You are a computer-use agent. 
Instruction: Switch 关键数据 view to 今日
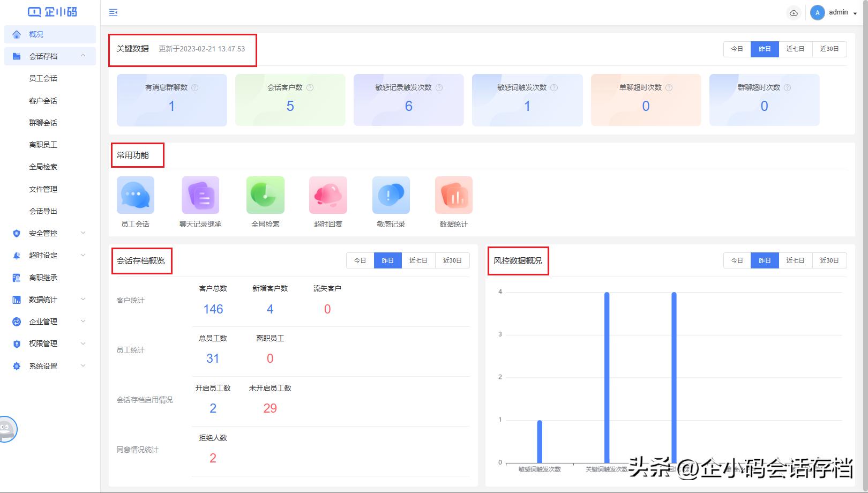736,49
